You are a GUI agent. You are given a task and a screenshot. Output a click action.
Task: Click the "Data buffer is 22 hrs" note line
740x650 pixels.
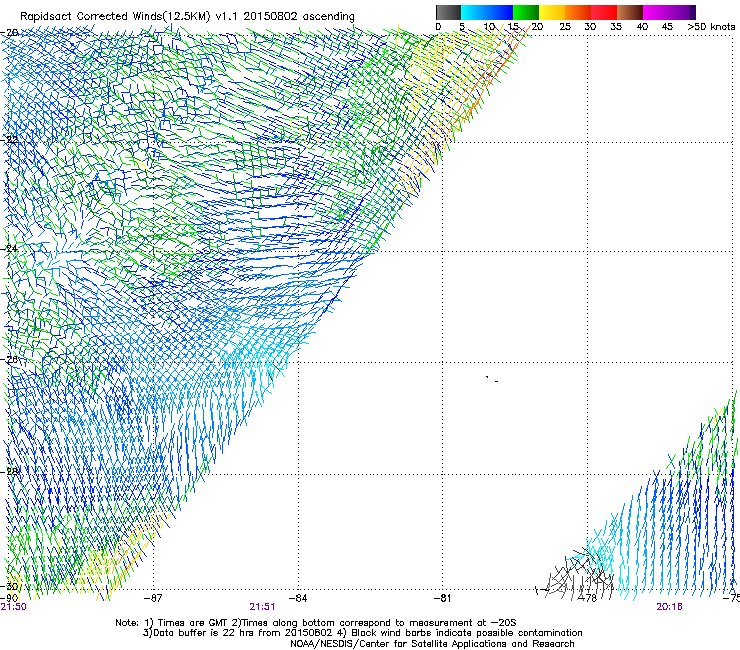coord(362,633)
